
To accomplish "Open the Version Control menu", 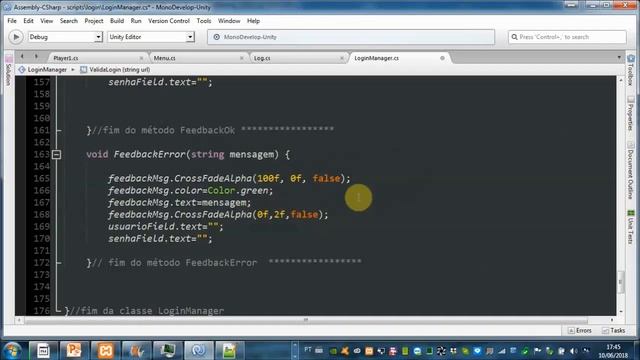I will [x=169, y=21].
